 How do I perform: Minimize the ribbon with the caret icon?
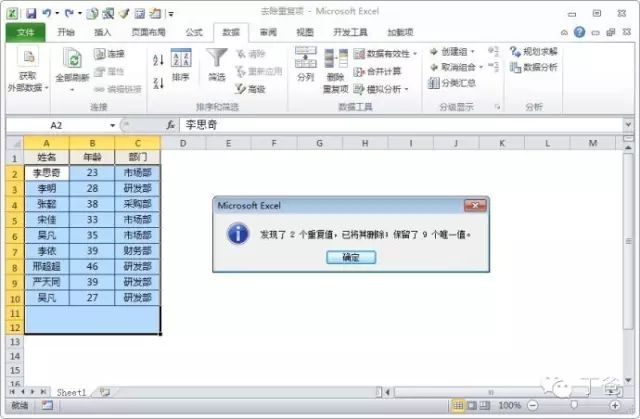(564, 33)
